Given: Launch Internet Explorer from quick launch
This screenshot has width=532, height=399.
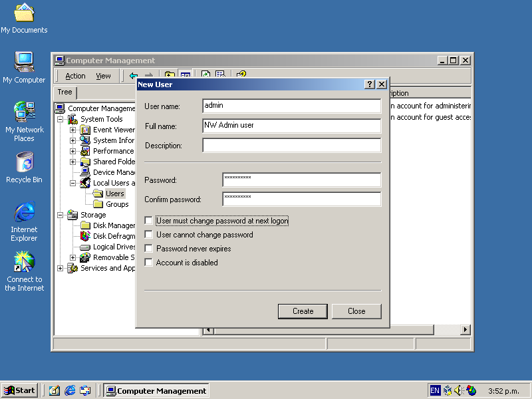Looking at the screenshot, I should pos(70,390).
